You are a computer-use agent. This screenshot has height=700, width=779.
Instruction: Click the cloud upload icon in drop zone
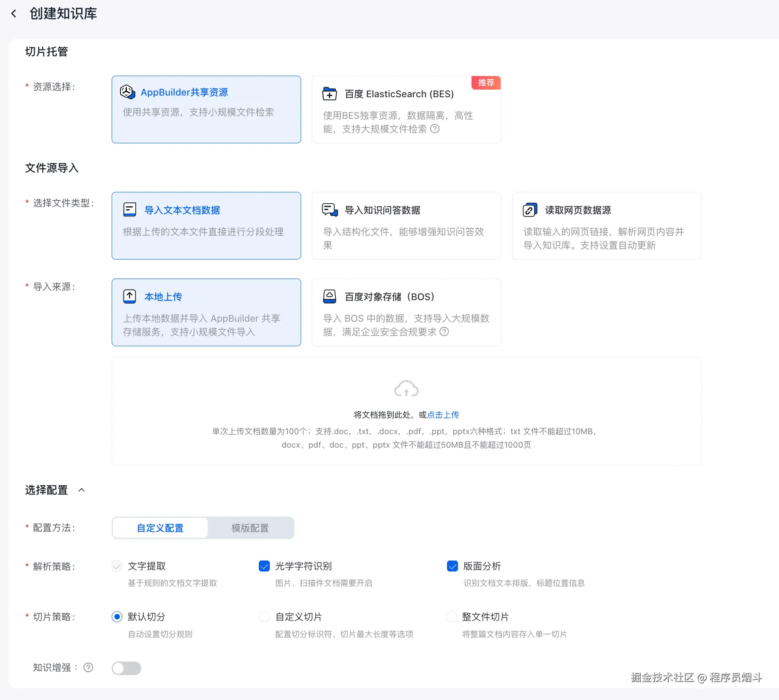(406, 388)
